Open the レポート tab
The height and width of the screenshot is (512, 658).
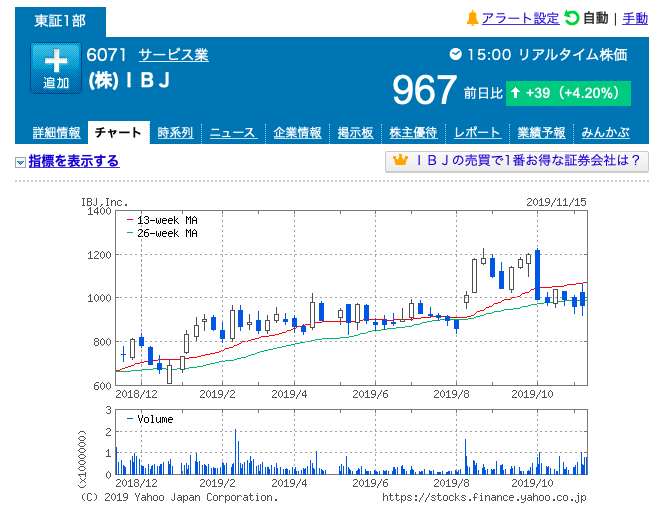[477, 133]
